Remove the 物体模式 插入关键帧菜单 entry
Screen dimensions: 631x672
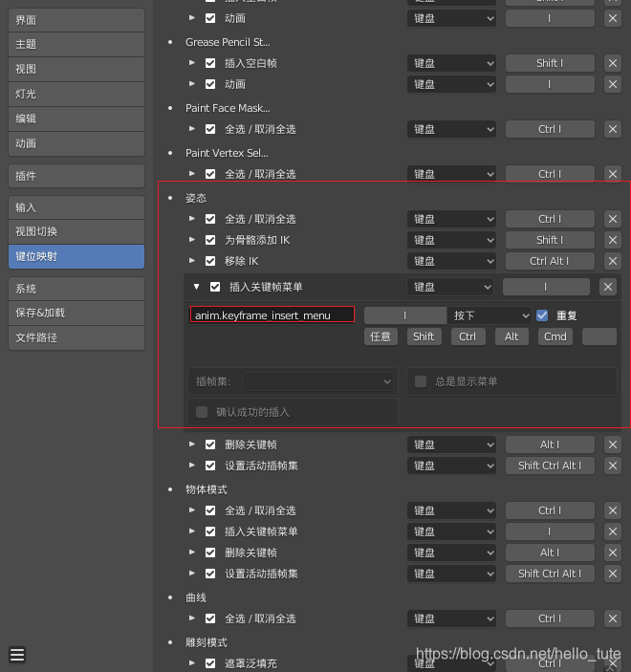(x=613, y=531)
